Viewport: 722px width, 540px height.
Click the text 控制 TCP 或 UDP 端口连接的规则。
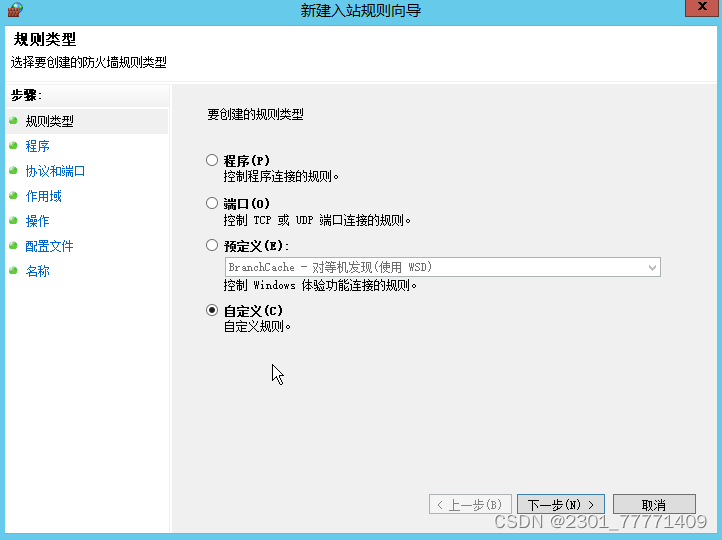pyautogui.click(x=317, y=220)
